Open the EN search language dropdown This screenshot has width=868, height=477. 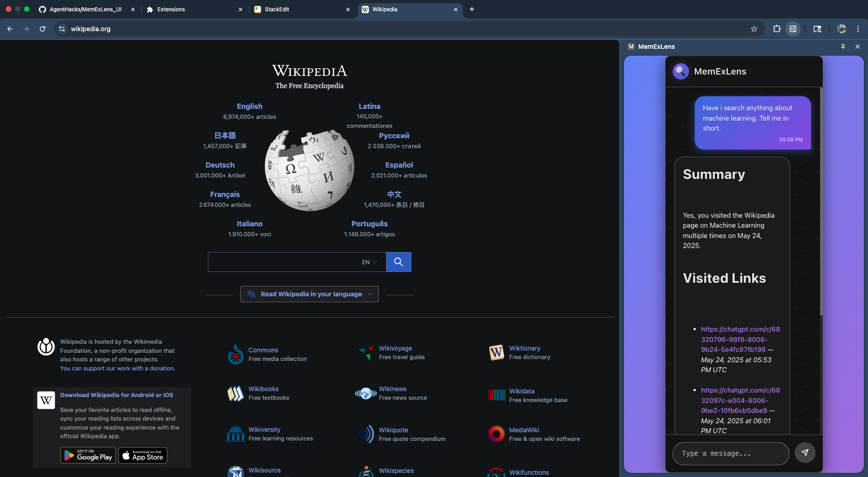pos(370,262)
